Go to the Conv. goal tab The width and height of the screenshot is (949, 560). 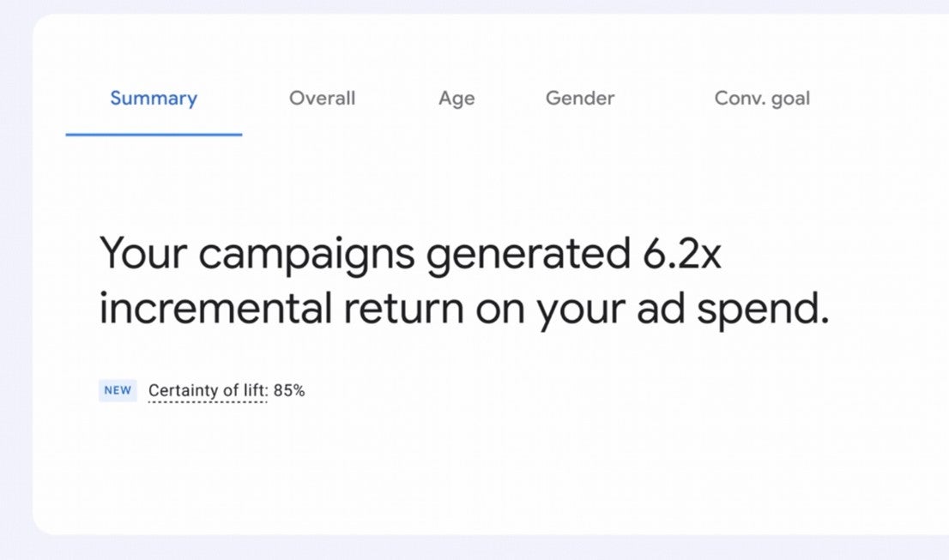pyautogui.click(x=762, y=99)
